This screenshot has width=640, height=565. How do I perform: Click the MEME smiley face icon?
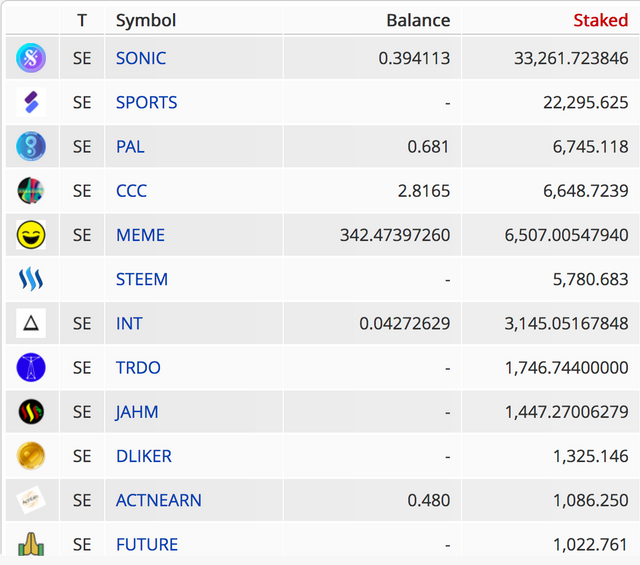31,235
